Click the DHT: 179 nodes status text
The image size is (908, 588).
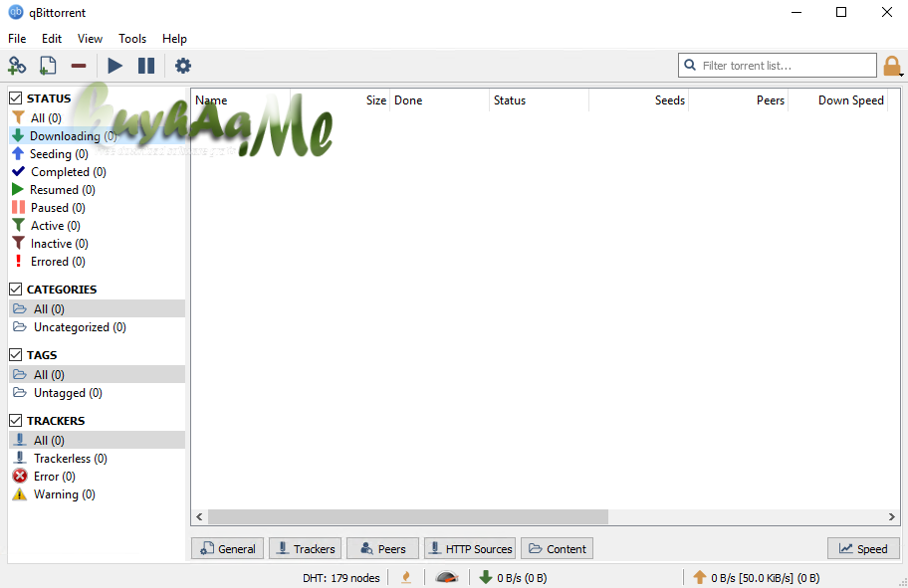coord(341,578)
